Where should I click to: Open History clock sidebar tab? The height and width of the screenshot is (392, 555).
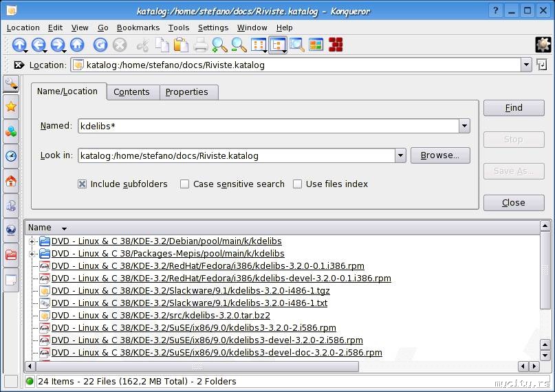click(x=11, y=156)
